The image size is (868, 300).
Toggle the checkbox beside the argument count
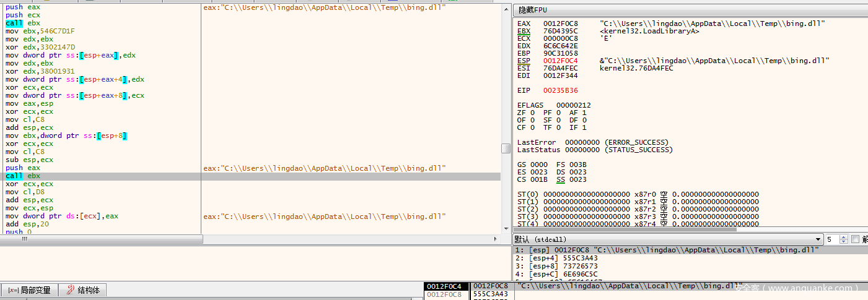(856, 239)
